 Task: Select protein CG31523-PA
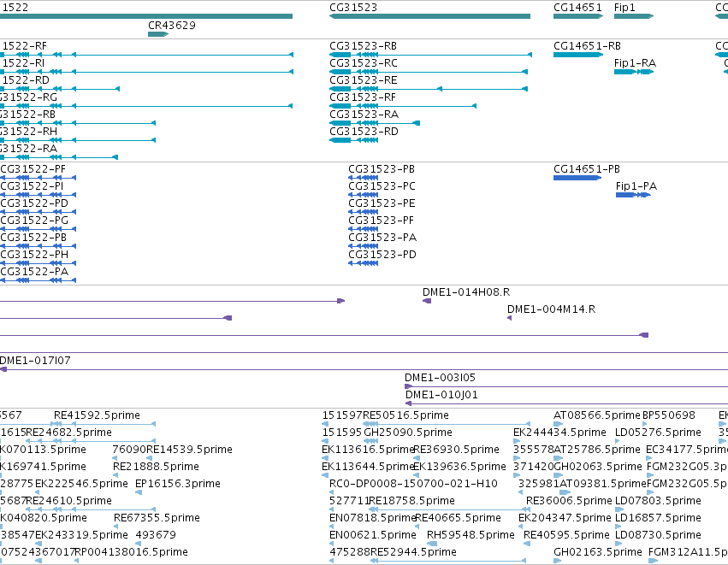click(x=382, y=238)
